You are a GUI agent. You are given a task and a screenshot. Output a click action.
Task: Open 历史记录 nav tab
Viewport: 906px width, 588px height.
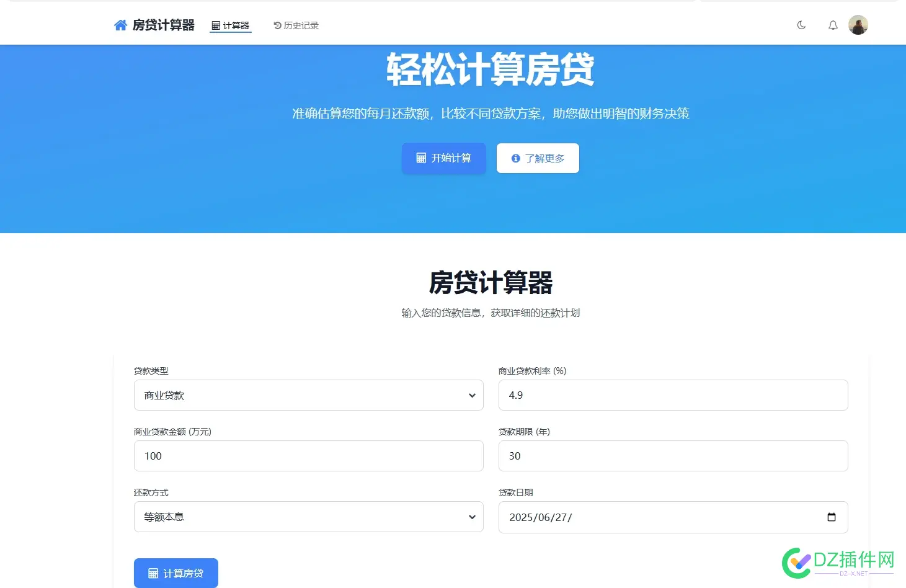click(x=296, y=25)
